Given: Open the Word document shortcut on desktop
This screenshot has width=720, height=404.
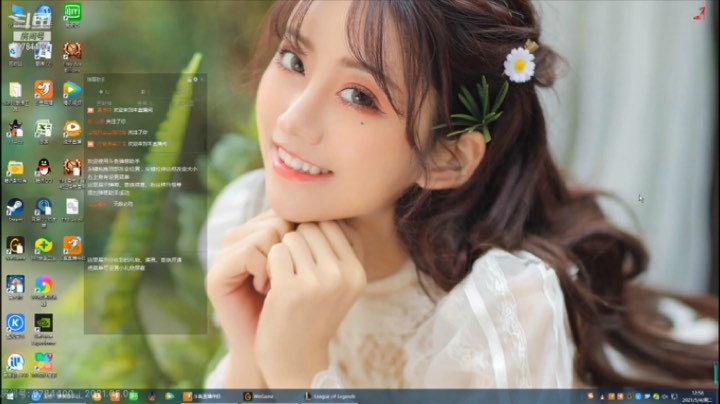Looking at the screenshot, I should click(x=44, y=54).
